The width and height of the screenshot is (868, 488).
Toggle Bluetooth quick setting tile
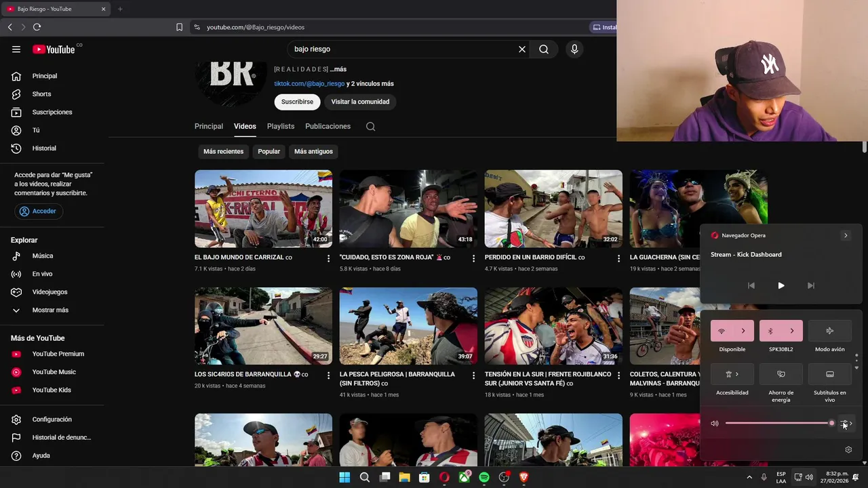770,331
